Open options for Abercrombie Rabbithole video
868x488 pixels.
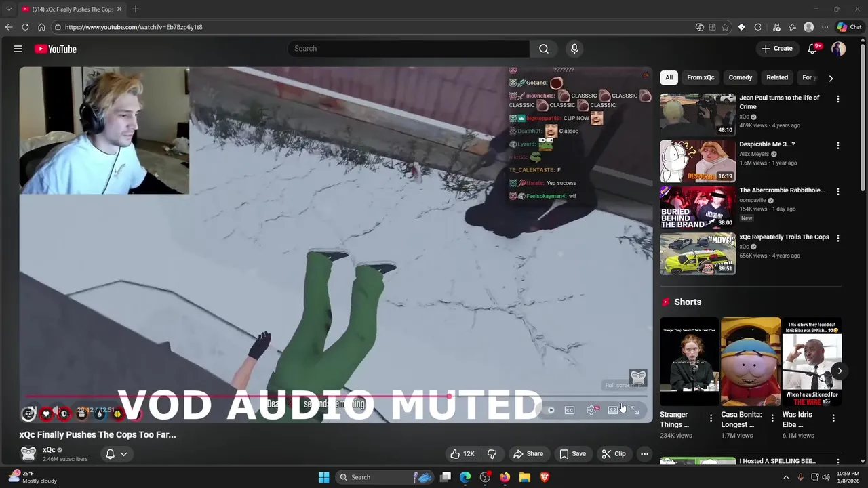[838, 192]
